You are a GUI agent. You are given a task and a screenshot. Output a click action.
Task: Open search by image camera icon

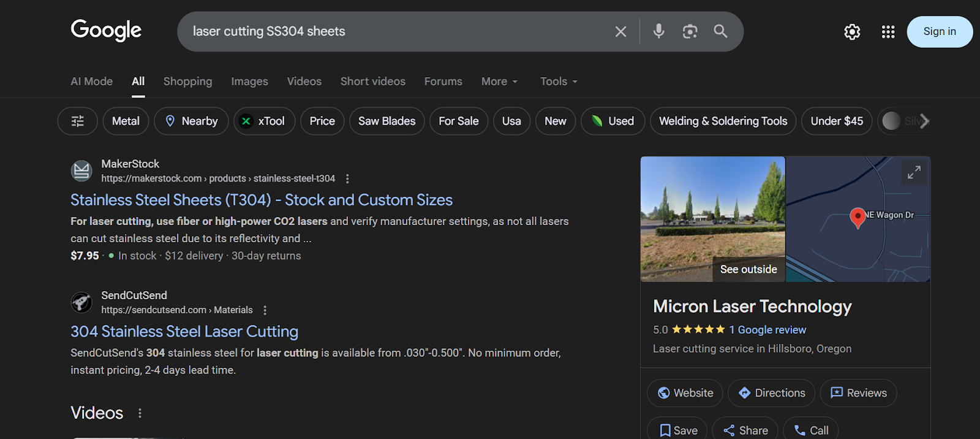(690, 31)
